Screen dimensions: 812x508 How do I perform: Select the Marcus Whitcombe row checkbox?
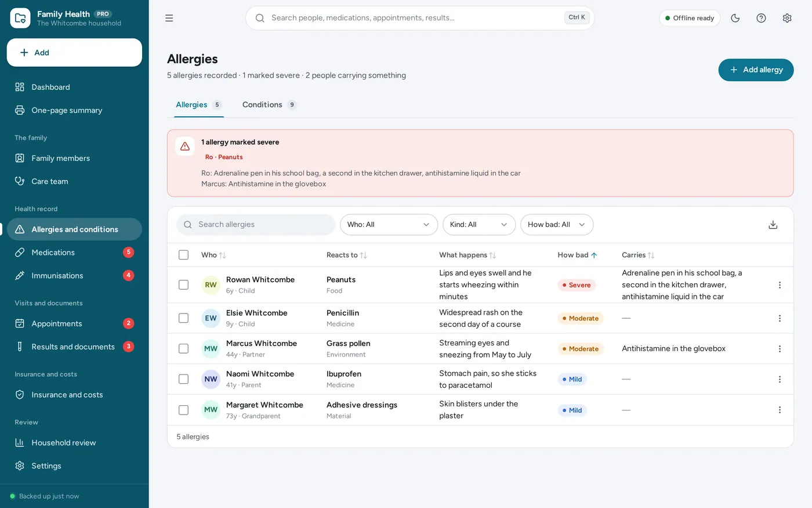tap(184, 349)
